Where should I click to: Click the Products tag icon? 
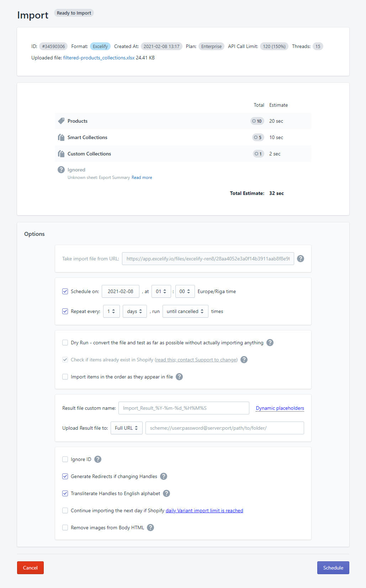(x=61, y=121)
